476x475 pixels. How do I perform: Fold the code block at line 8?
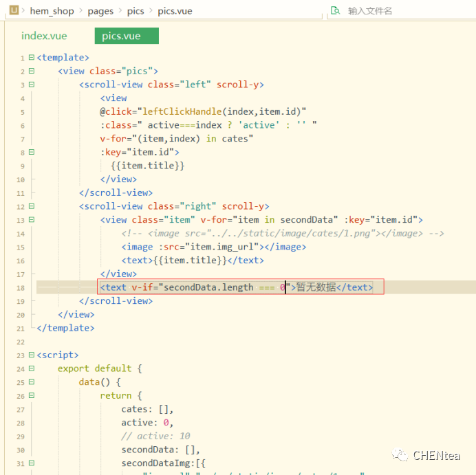[31, 153]
